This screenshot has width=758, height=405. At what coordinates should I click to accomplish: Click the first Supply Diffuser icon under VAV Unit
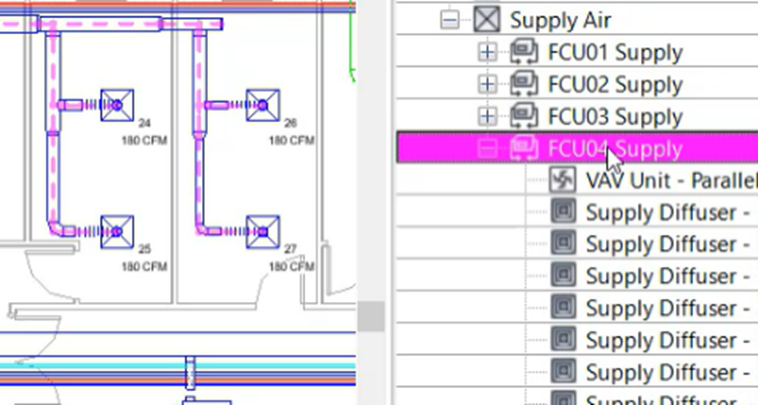click(563, 212)
